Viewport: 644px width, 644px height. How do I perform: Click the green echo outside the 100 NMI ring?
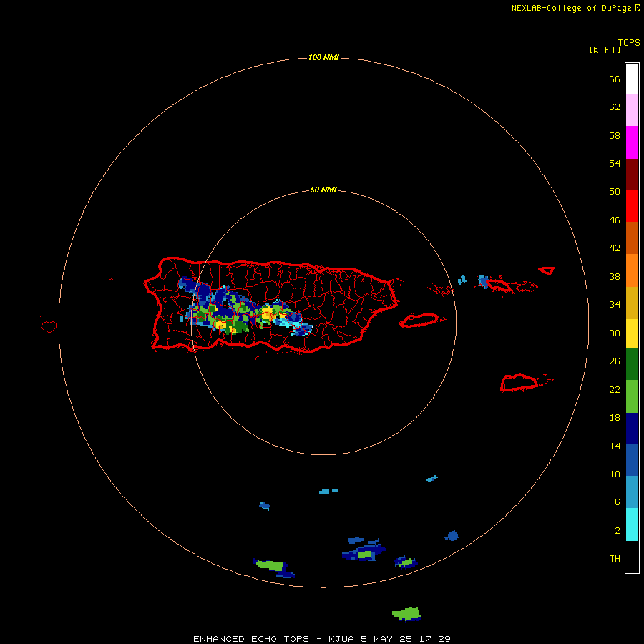406,614
